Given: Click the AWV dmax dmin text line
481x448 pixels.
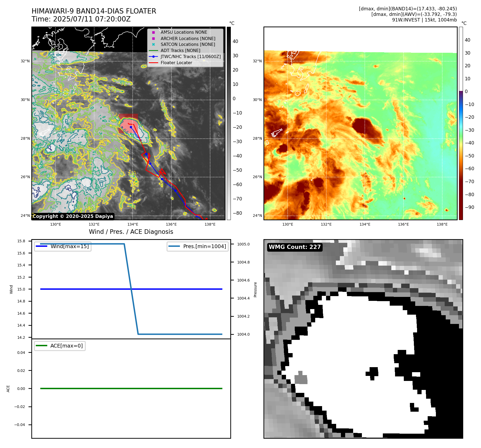Looking at the screenshot, I should pos(414,14).
